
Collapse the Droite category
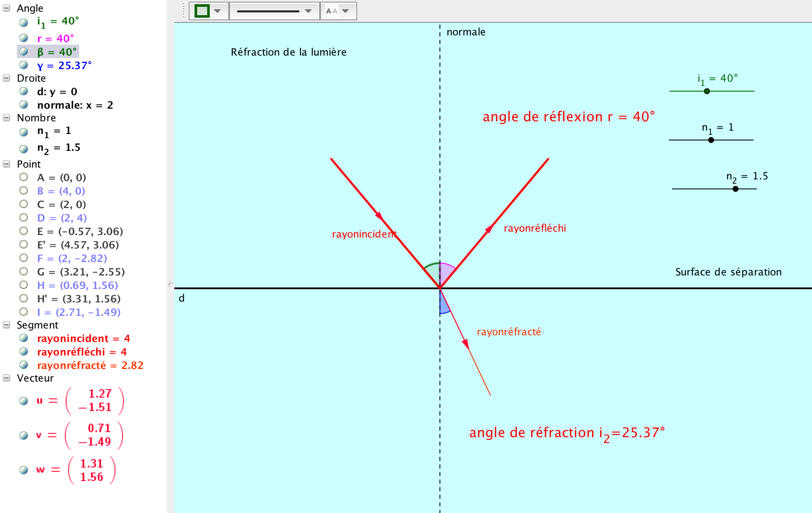[6, 78]
